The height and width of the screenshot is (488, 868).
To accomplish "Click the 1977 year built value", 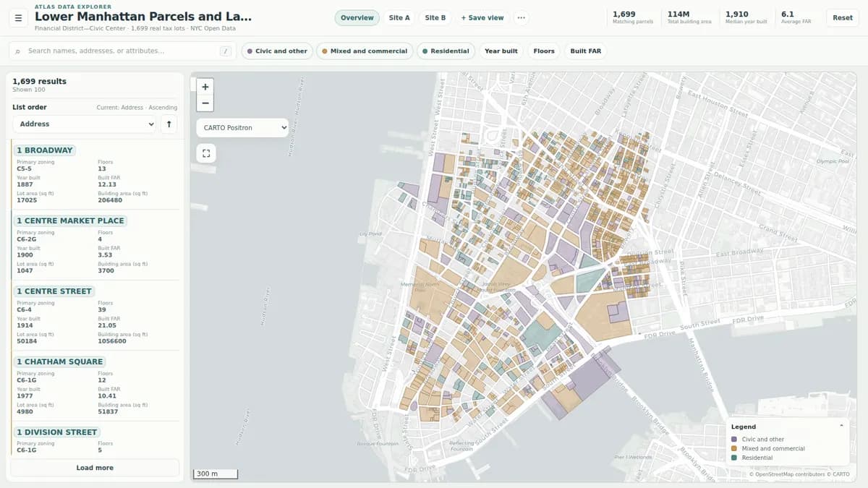I will 25,396.
